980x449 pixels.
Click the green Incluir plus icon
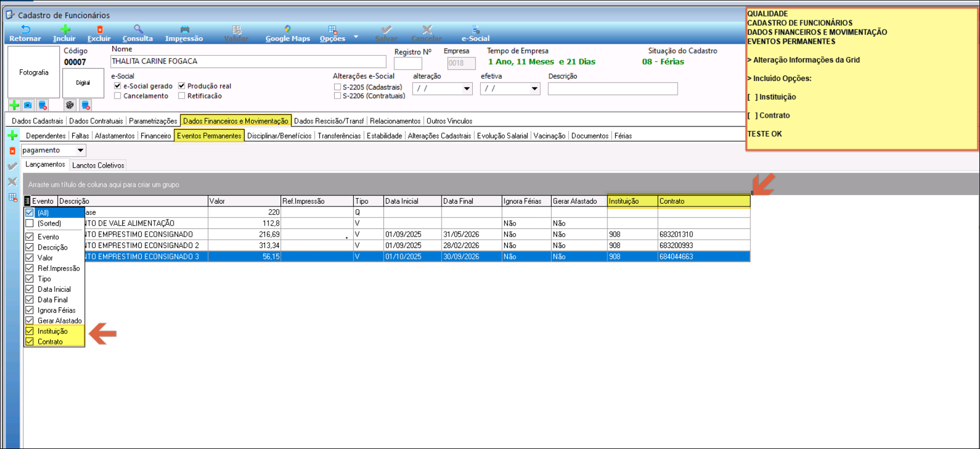coord(65,30)
